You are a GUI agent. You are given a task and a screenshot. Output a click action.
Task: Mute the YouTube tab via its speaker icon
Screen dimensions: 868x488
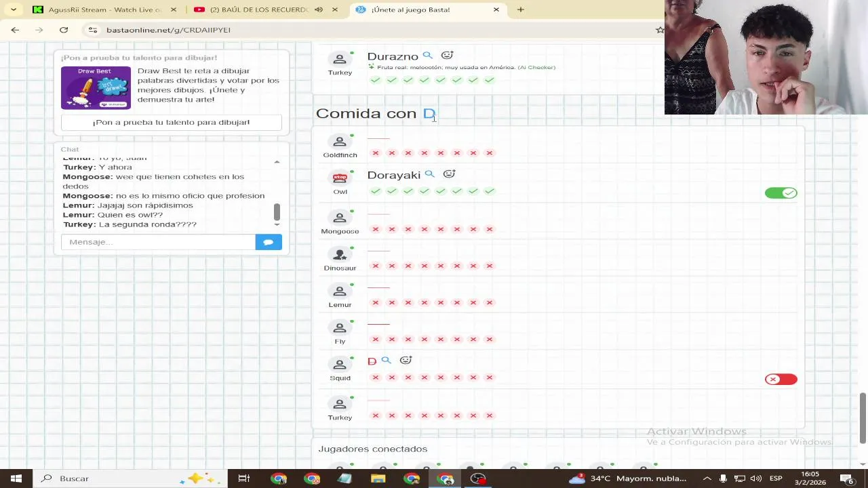tap(319, 9)
